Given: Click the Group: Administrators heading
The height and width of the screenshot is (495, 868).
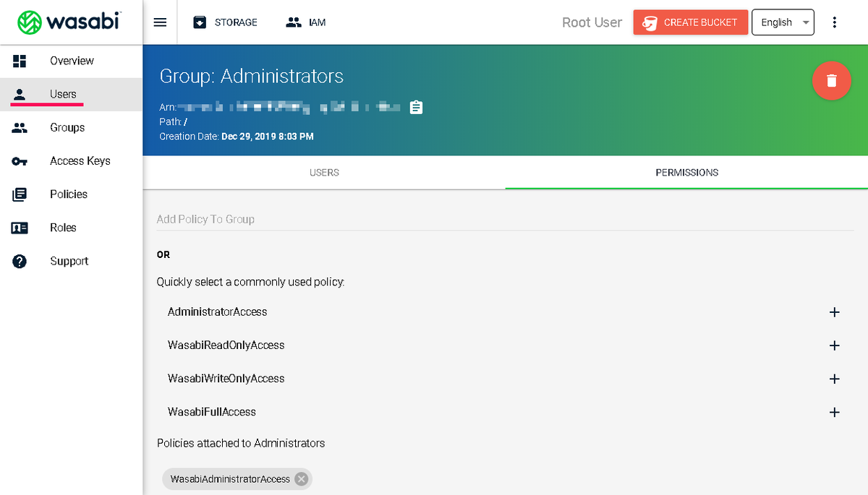Looking at the screenshot, I should [x=252, y=77].
